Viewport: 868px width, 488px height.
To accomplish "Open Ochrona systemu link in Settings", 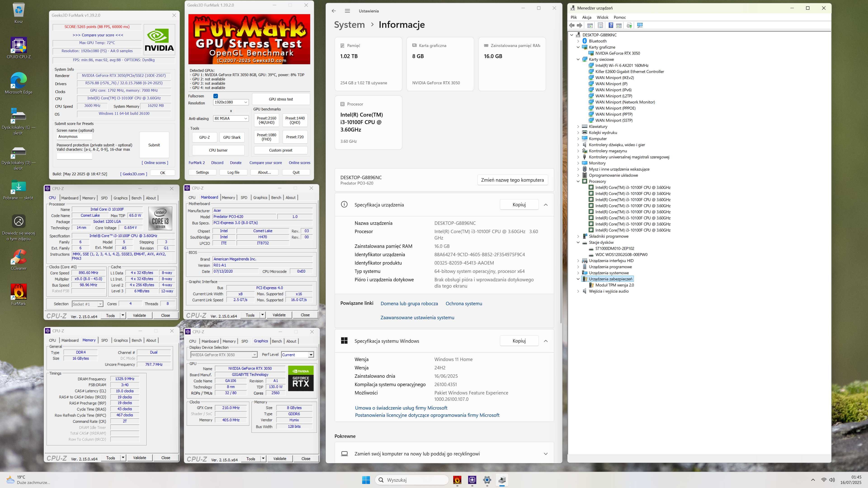I will [464, 303].
